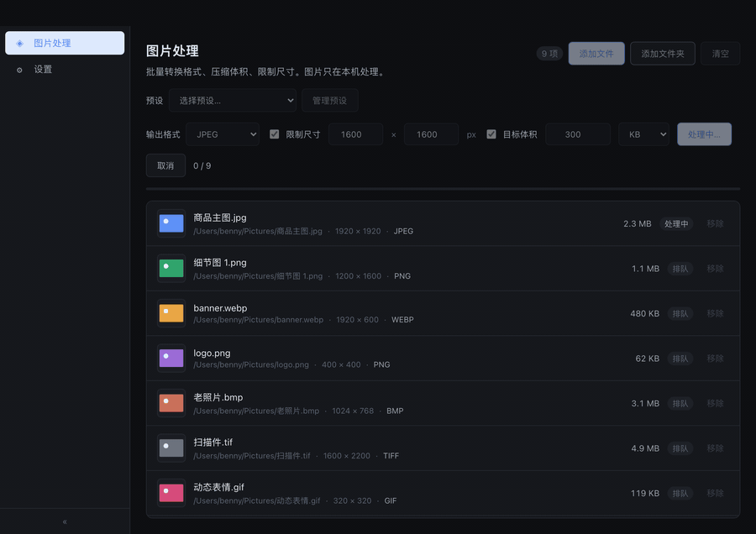Click the 1.1 MB size value
Screen dimensions: 756x534
pyautogui.click(x=646, y=269)
